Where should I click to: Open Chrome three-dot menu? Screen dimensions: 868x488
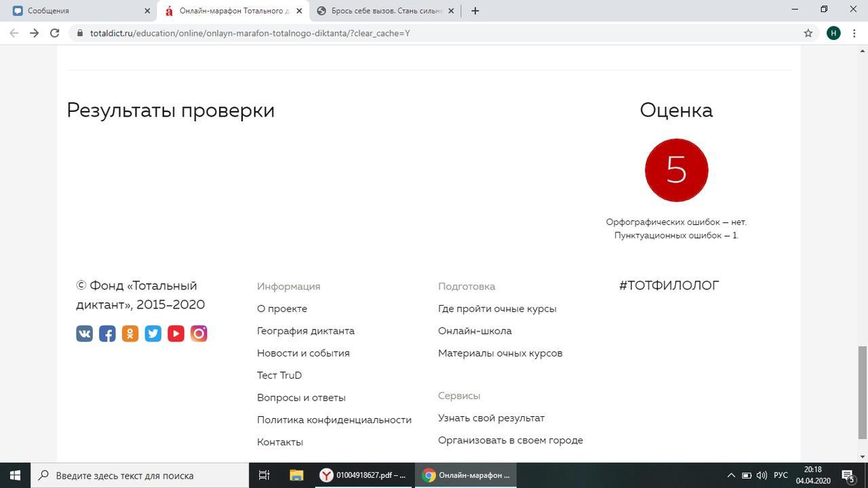point(854,33)
